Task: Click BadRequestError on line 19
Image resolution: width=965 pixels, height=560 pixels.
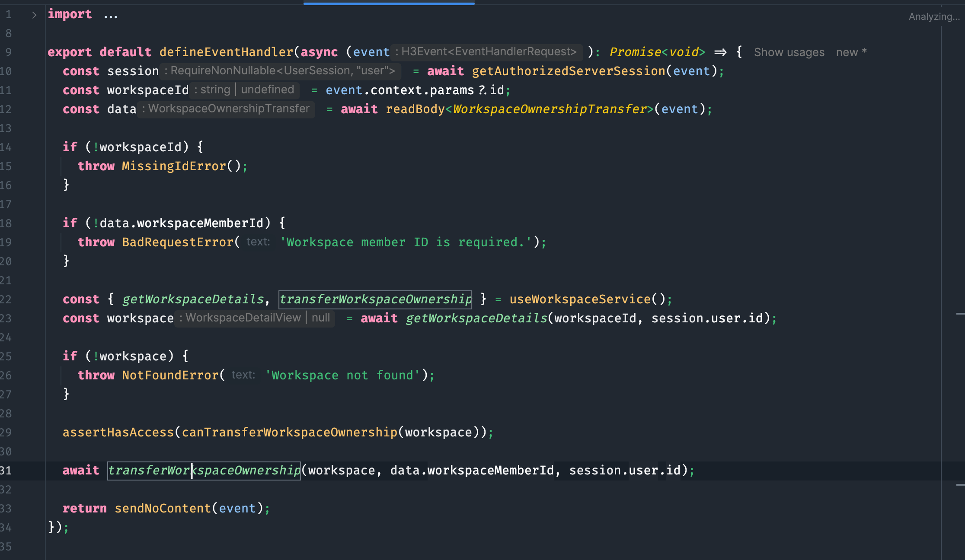Action: 178,242
